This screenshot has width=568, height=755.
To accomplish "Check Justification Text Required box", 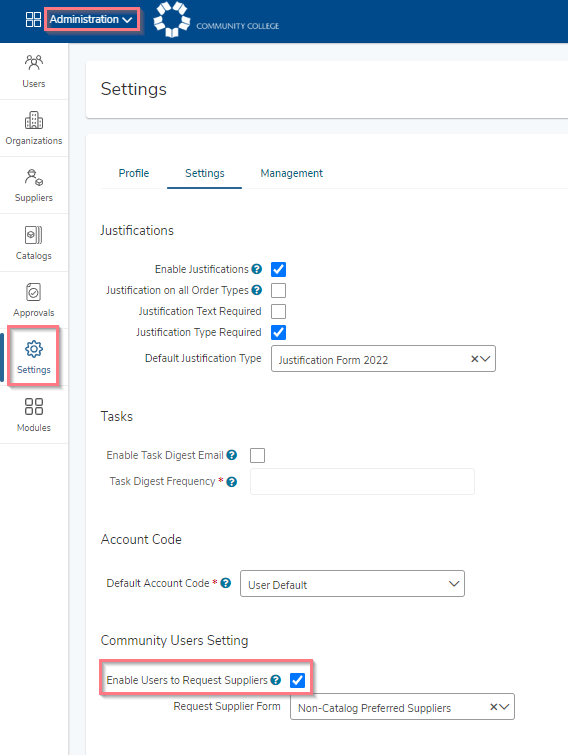I will pyautogui.click(x=278, y=312).
